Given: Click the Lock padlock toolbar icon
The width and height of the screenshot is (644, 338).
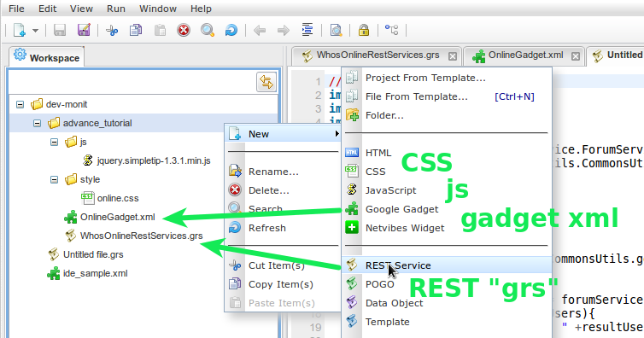Looking at the screenshot, I should tap(364, 30).
